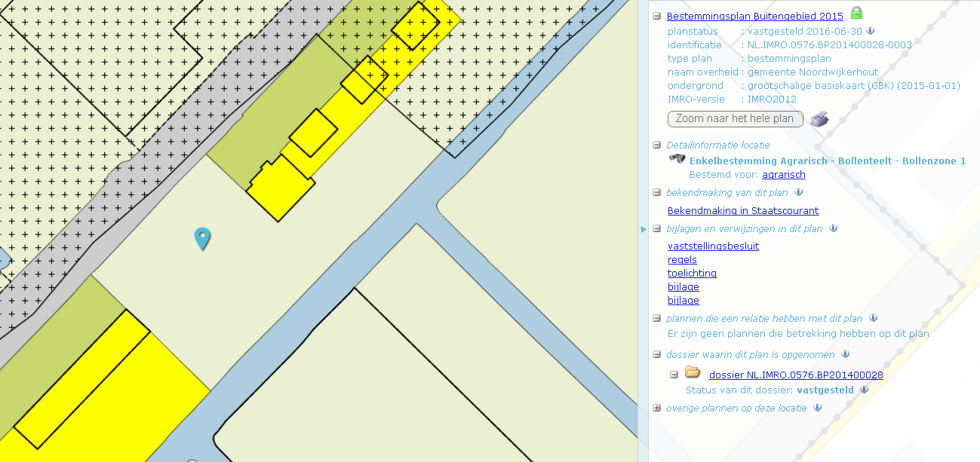
Task: Open info icon next to bekendmaking van dit plan
Action: [798, 192]
